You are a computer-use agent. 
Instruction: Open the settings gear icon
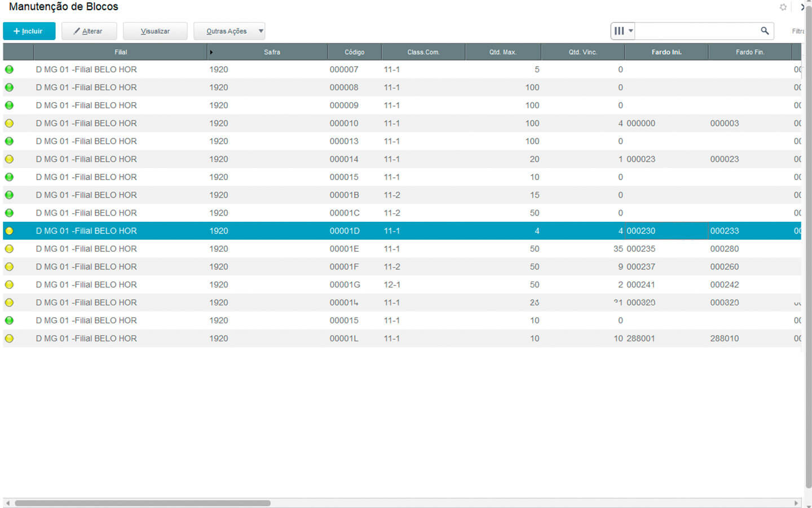(x=783, y=7)
